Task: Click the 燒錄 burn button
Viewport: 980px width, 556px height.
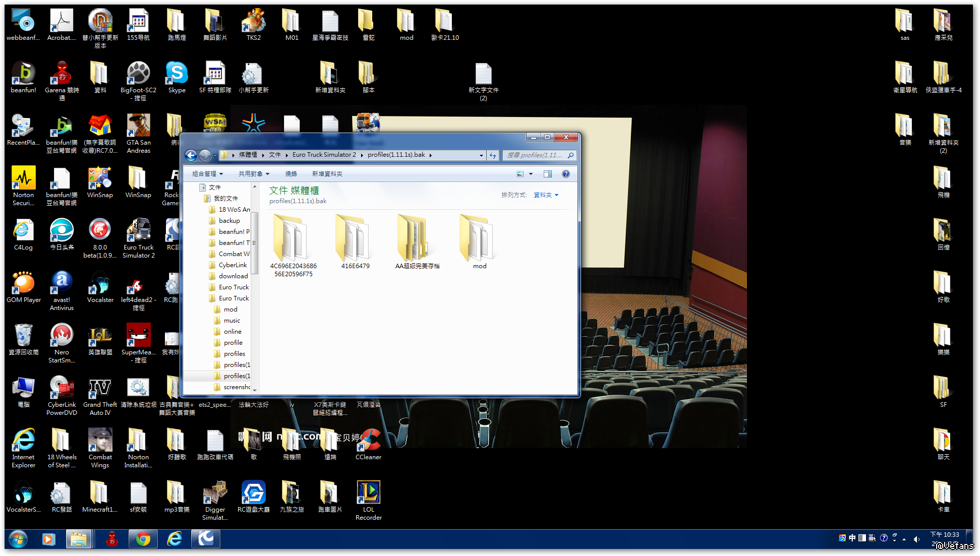Action: pos(291,174)
